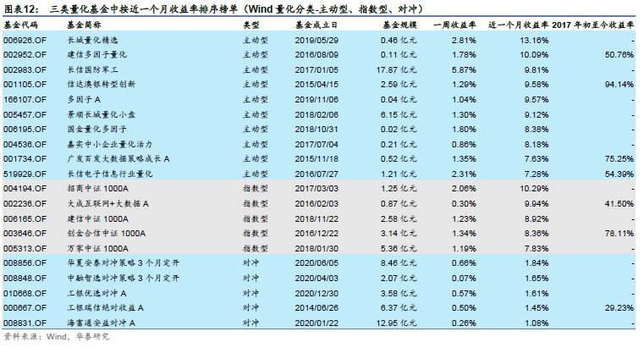Image resolution: width=644 pixels, height=348 pixels.
Task: Click the 54.39% return value
Action: coord(619,174)
